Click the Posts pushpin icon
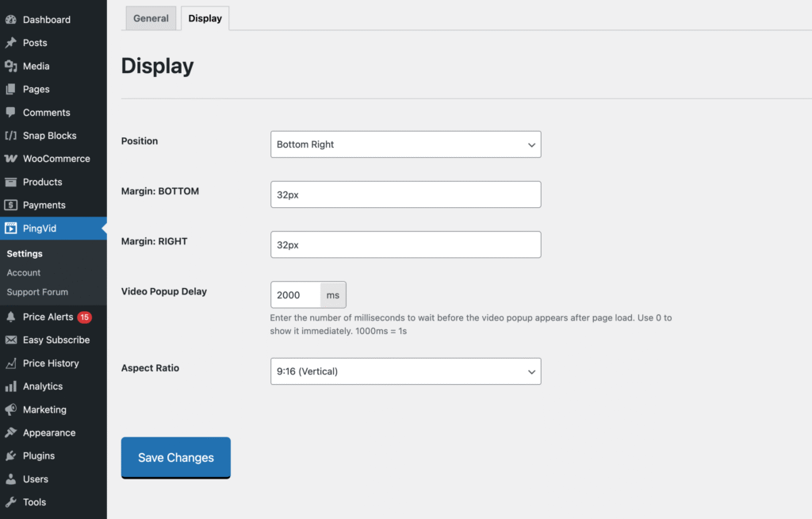Screen dimensions: 812x519 11,43
